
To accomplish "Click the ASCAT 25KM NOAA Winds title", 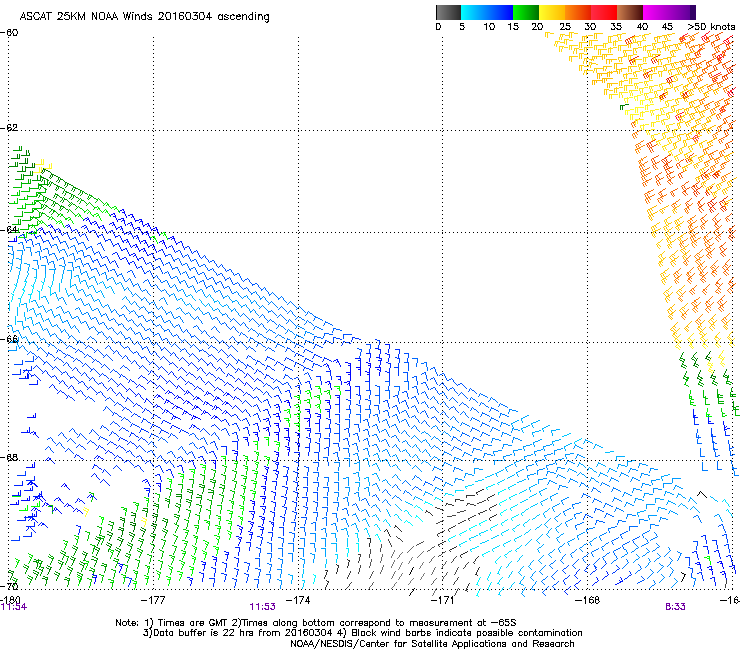I will click(x=144, y=17).
